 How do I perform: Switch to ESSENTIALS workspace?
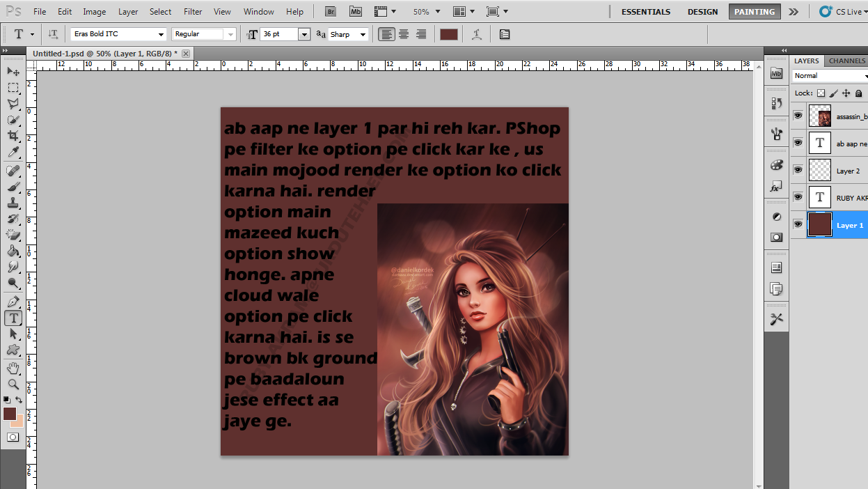tap(646, 12)
